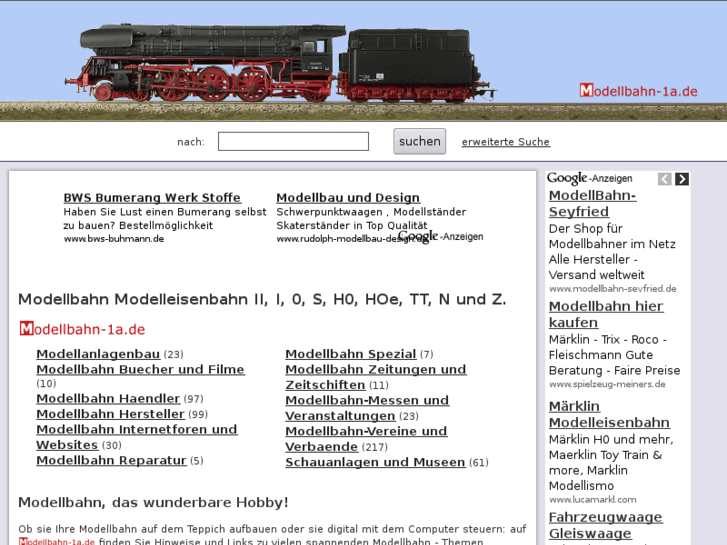Open Modellbahn Zeitungen und Zeitschiften category
This screenshot has height=545, width=727.
pyautogui.click(x=376, y=377)
